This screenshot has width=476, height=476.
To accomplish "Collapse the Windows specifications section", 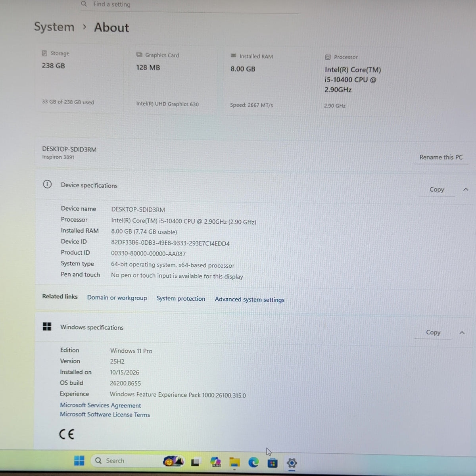I will 462,332.
